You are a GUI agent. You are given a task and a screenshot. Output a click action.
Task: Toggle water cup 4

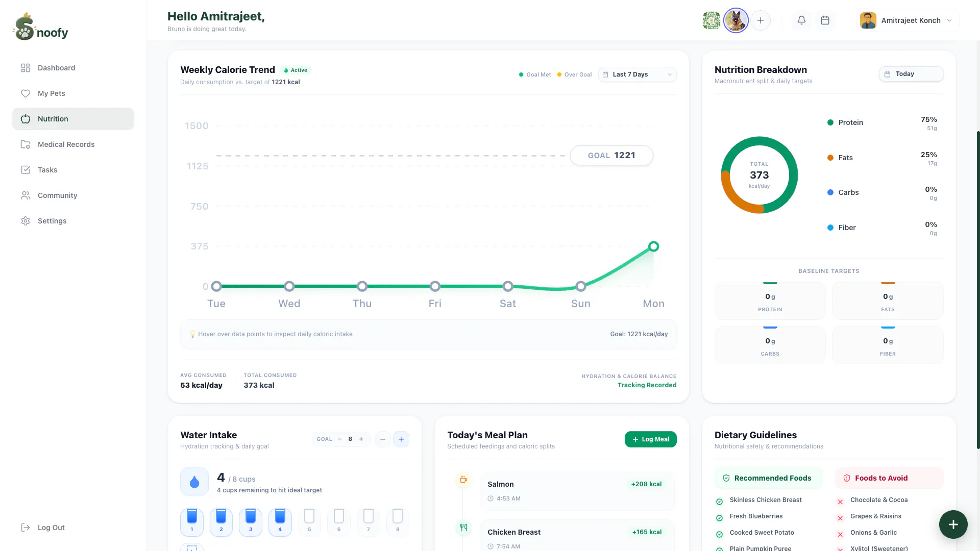pyautogui.click(x=280, y=522)
